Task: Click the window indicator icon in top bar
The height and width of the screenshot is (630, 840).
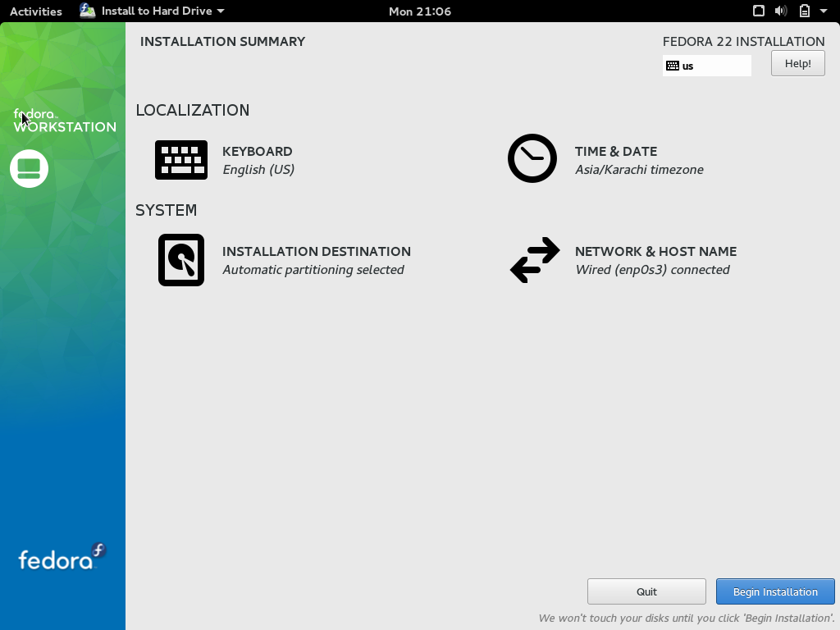Action: tap(759, 11)
